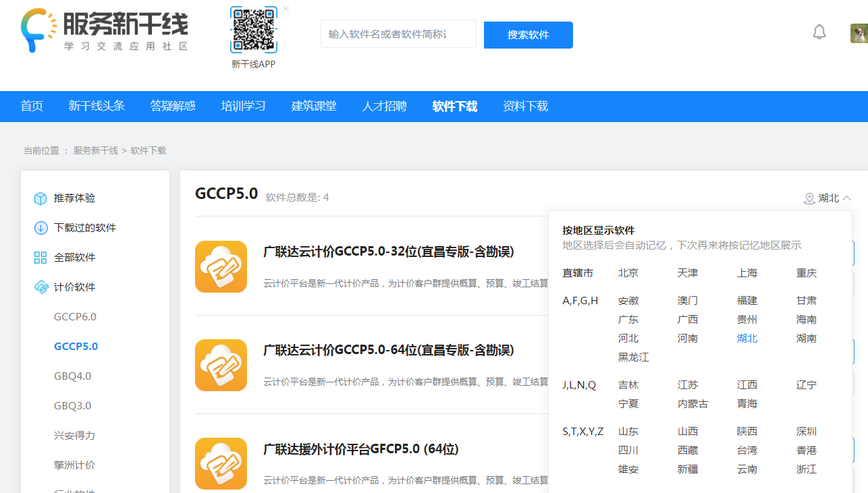Choose 河南 in the region list
The image size is (868, 493).
click(688, 339)
